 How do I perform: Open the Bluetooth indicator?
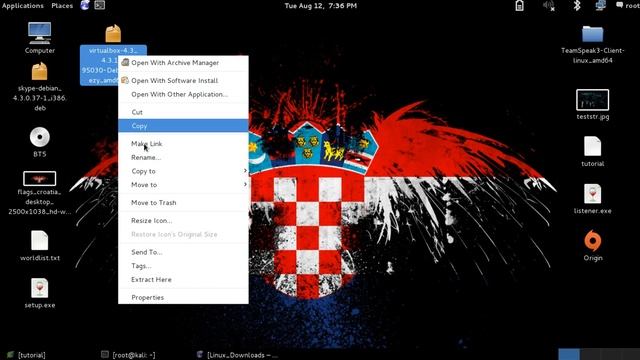(x=577, y=5)
